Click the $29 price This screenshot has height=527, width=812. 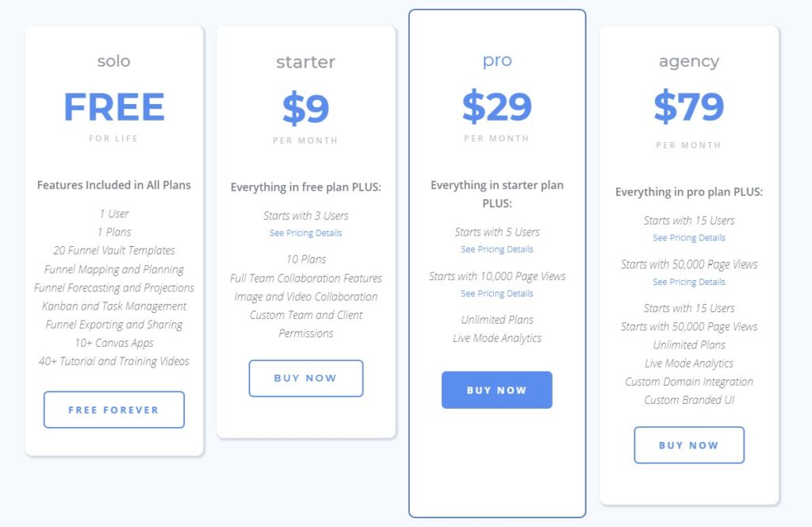(x=496, y=107)
